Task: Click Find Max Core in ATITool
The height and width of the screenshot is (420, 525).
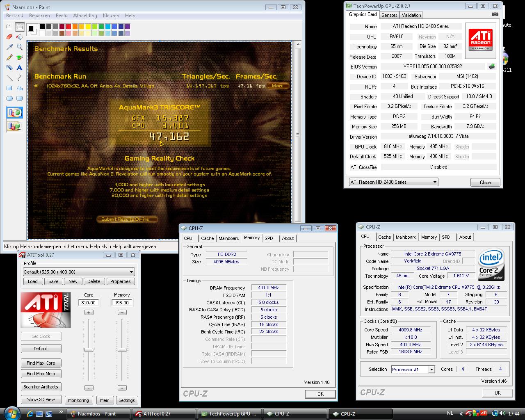Action: pos(41,363)
